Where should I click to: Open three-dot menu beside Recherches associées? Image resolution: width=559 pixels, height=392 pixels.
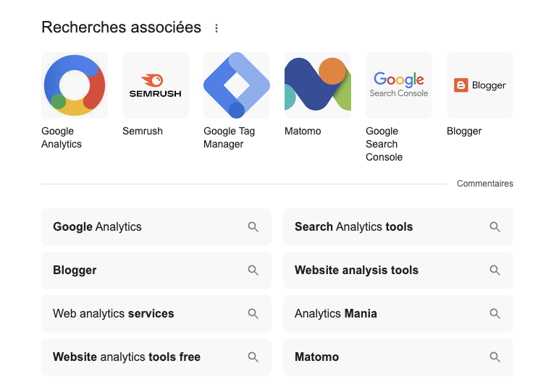pyautogui.click(x=217, y=28)
